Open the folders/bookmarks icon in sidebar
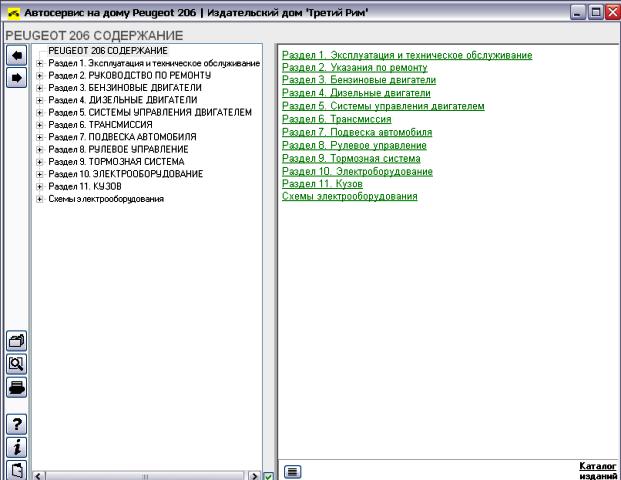 coord(17,341)
